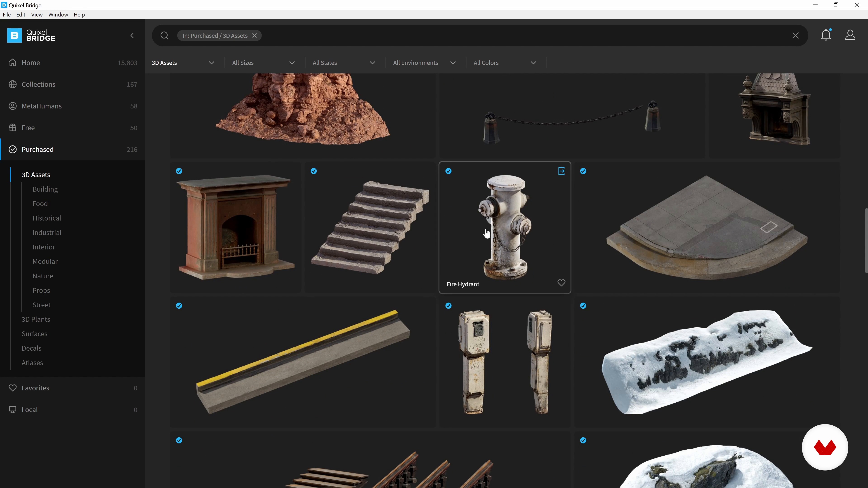Select the Modular subcategory
Viewport: 868px width, 488px height.
pyautogui.click(x=45, y=261)
